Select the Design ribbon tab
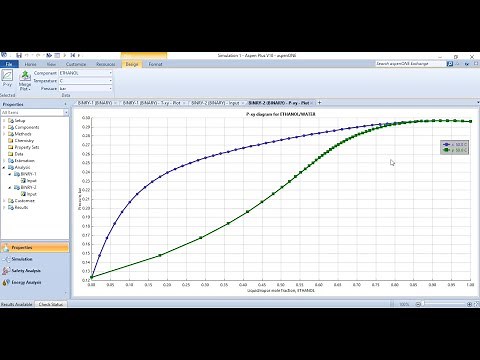Image resolution: width=480 pixels, height=360 pixels. pos(132,64)
